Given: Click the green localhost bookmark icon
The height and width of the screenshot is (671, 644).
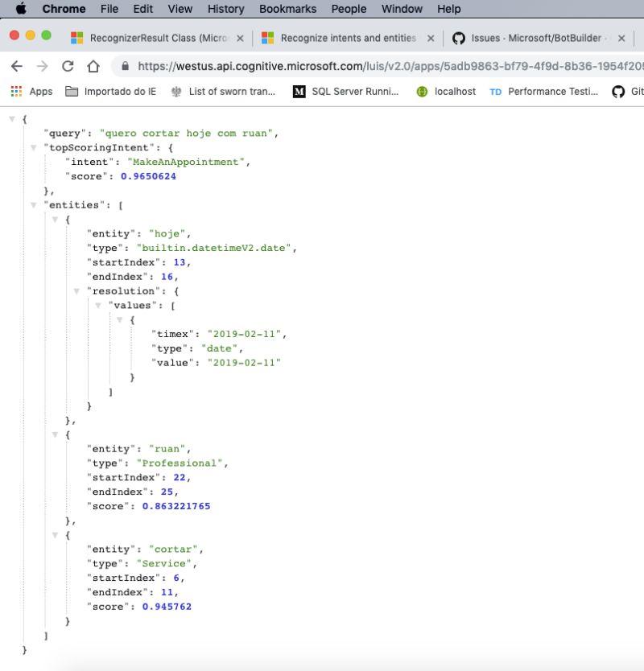Looking at the screenshot, I should [x=422, y=92].
